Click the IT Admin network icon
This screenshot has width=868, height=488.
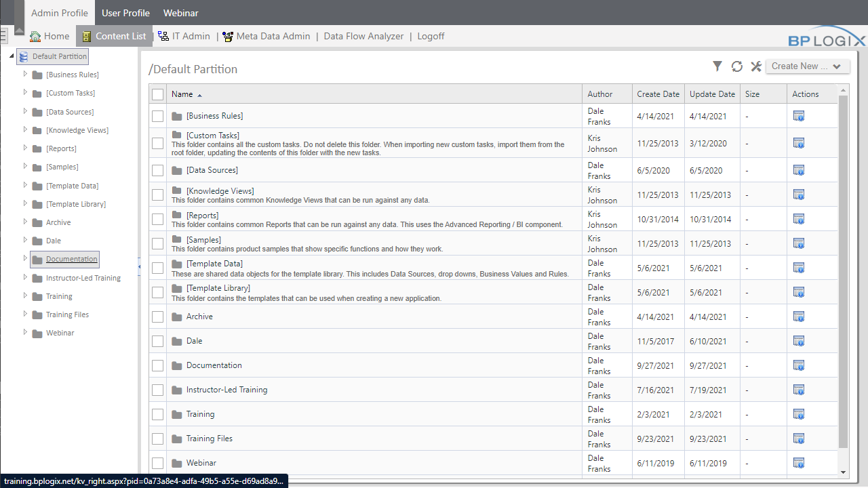tap(163, 36)
